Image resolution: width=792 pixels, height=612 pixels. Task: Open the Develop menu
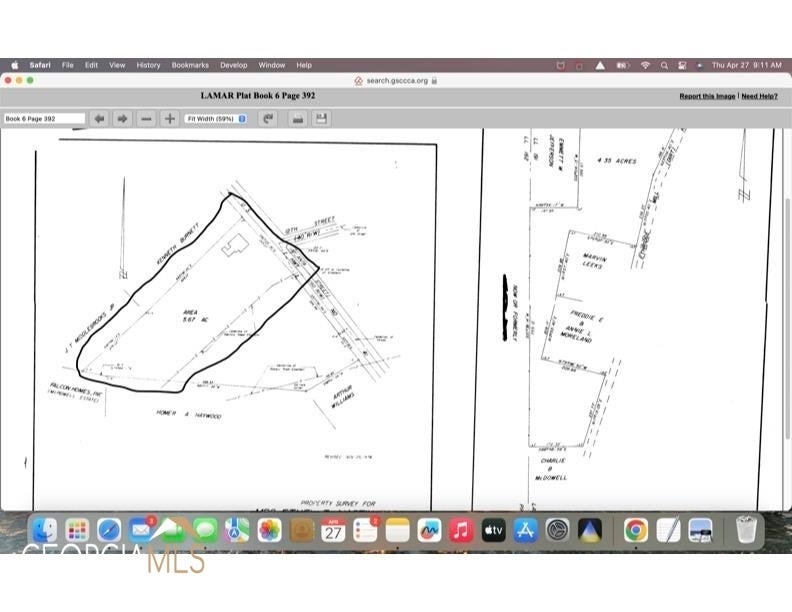click(x=233, y=65)
